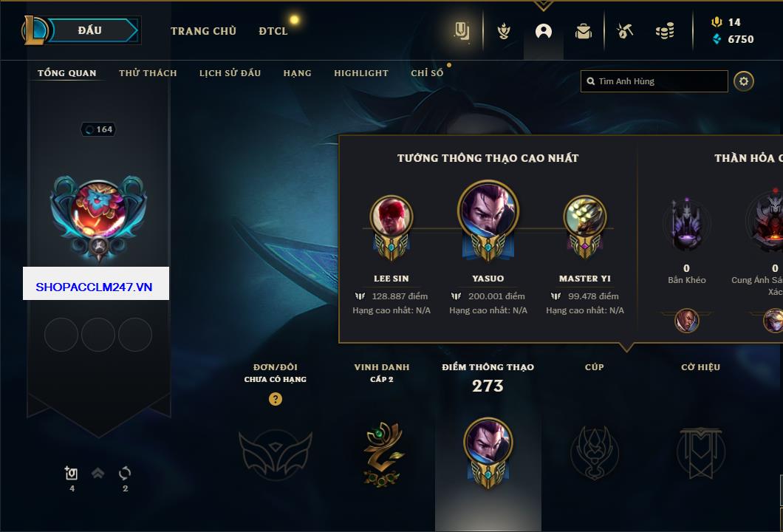Open the Collection backpack icon
This screenshot has height=532, width=783.
pos(584,32)
